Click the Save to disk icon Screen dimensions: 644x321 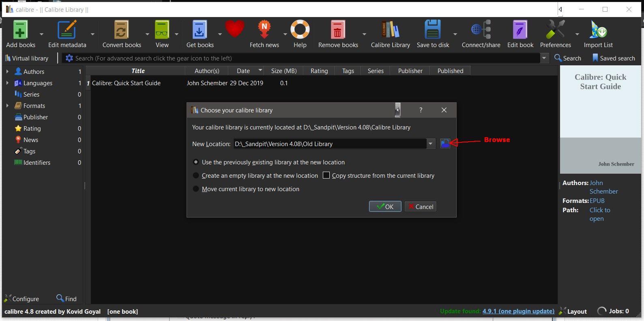(433, 30)
